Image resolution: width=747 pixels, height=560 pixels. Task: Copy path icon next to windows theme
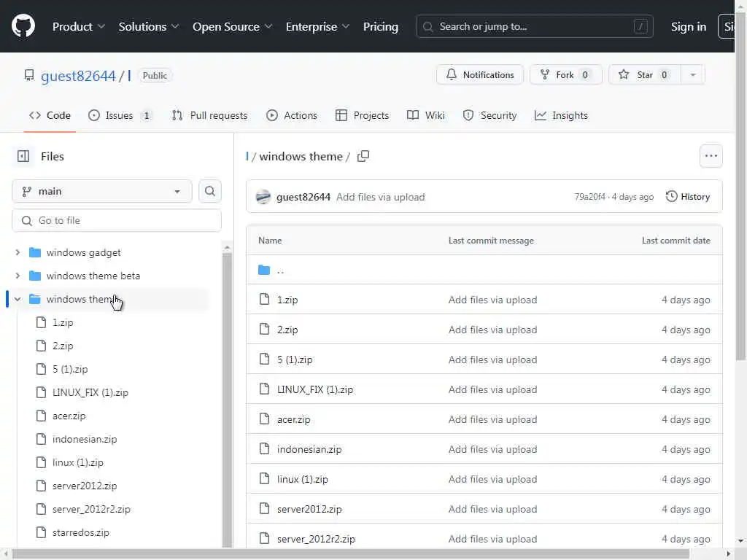tap(363, 156)
